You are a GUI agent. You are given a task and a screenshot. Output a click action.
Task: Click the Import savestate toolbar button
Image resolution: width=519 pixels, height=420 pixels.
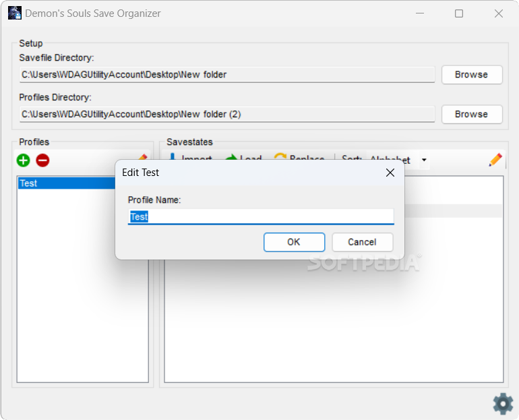(189, 158)
